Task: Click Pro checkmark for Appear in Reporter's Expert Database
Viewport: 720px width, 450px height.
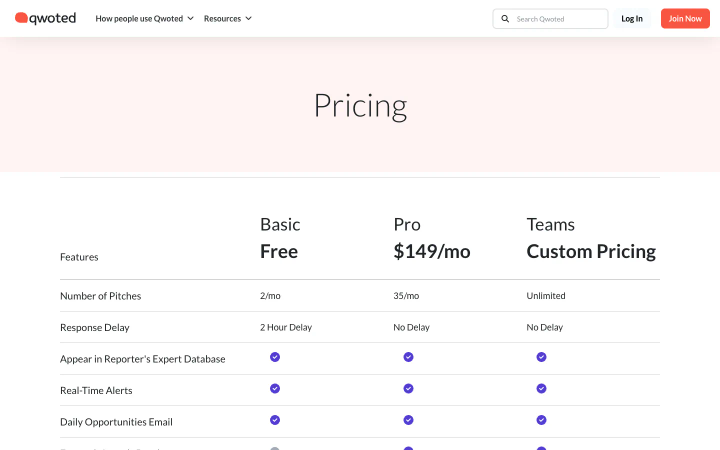Action: point(408,357)
